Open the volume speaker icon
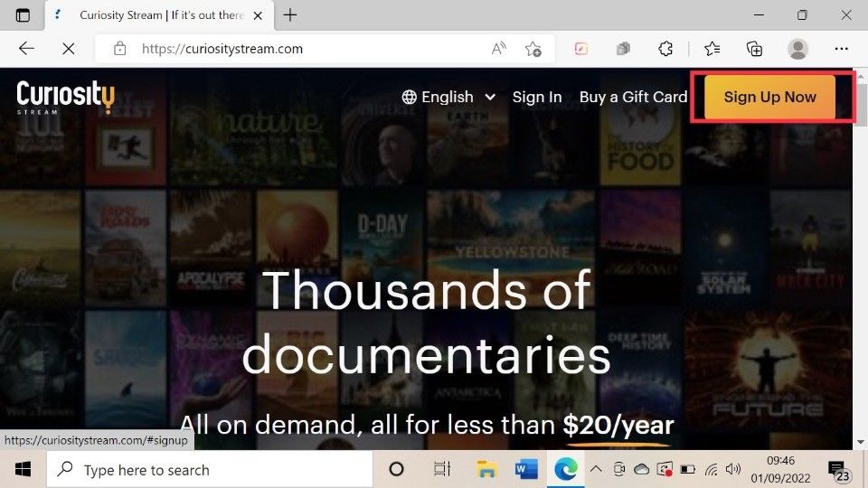868x488 pixels. (x=733, y=470)
